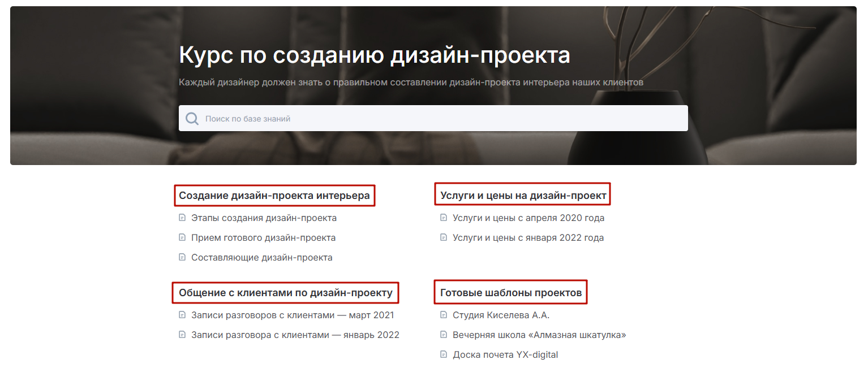Open article «Этапы создания дизайн-проекта»
Image resolution: width=868 pixels, height=377 pixels.
[264, 218]
